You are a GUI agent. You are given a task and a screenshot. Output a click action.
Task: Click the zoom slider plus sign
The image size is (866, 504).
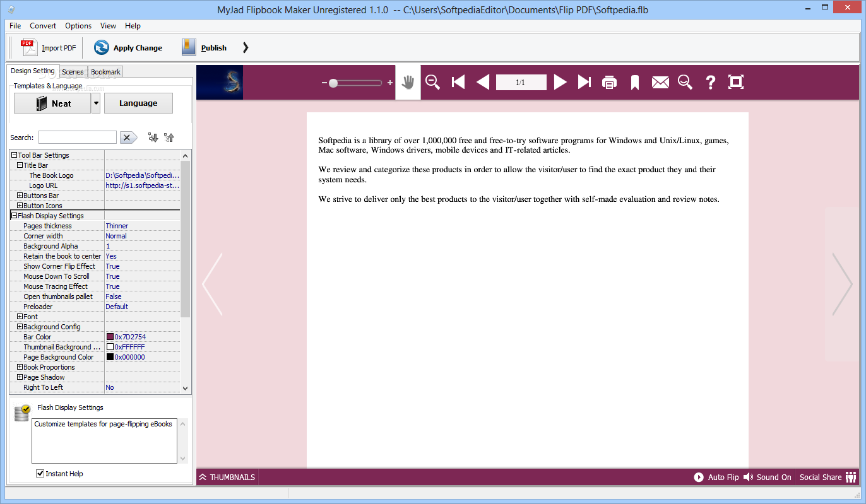(390, 83)
